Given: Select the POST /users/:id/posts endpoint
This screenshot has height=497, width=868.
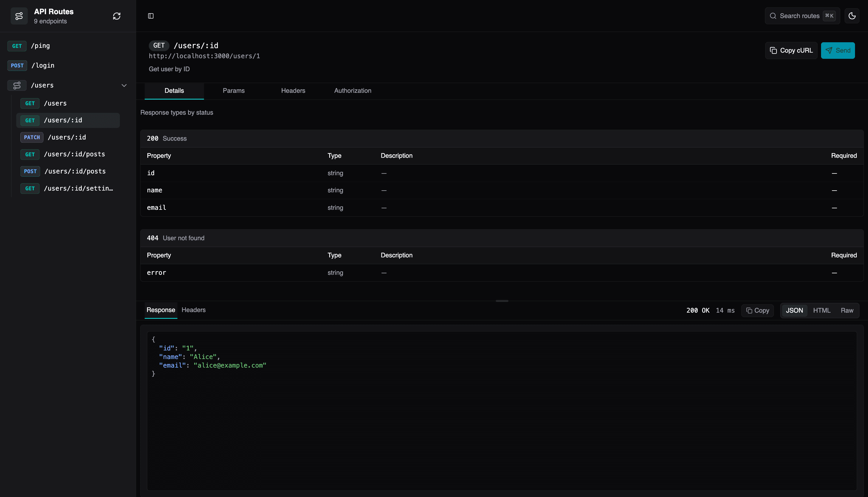Looking at the screenshot, I should 75,171.
